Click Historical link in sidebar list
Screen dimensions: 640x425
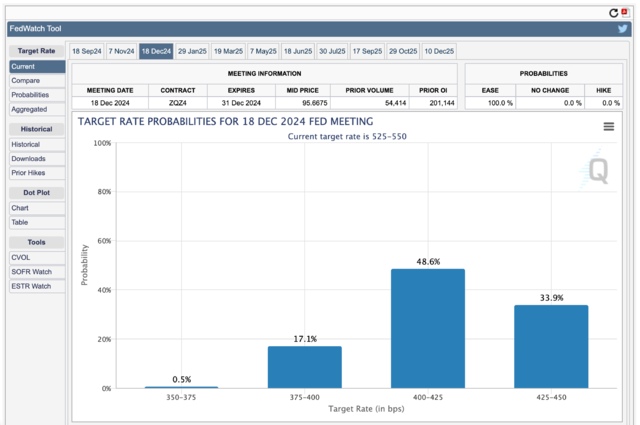coord(26,145)
